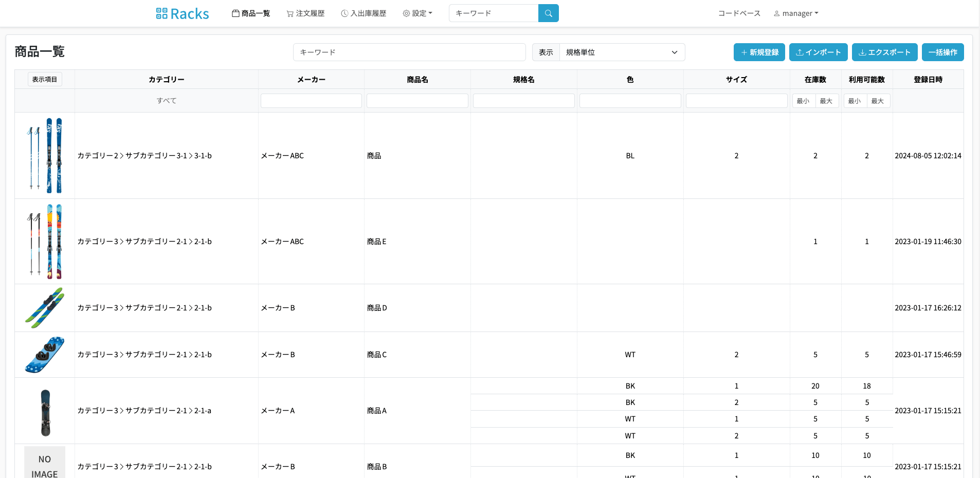Open 注文履歴 order history page
The height and width of the screenshot is (478, 980).
click(x=305, y=13)
